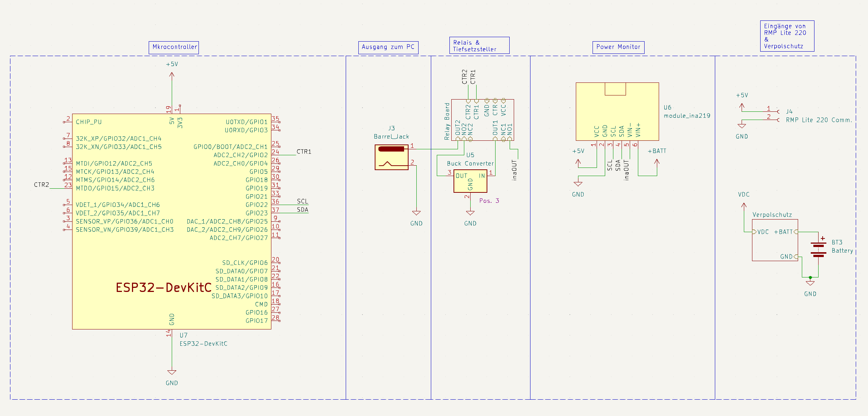Click the Battery value text
Image resolution: width=868 pixels, height=416 pixels.
pos(842,251)
